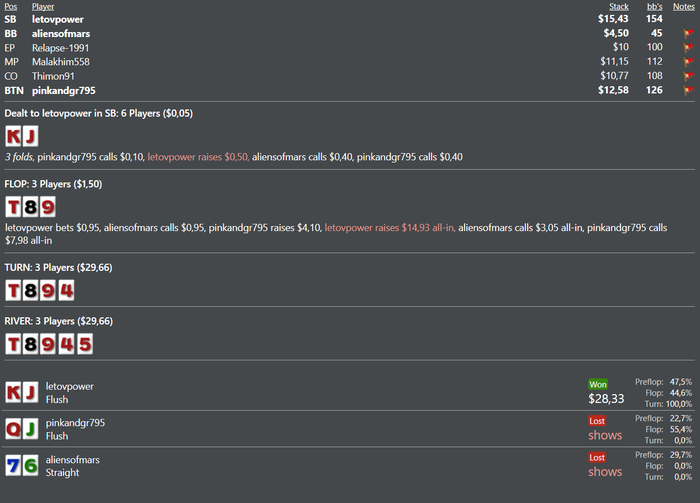Click the note flag in Thimon91's row

(687, 75)
